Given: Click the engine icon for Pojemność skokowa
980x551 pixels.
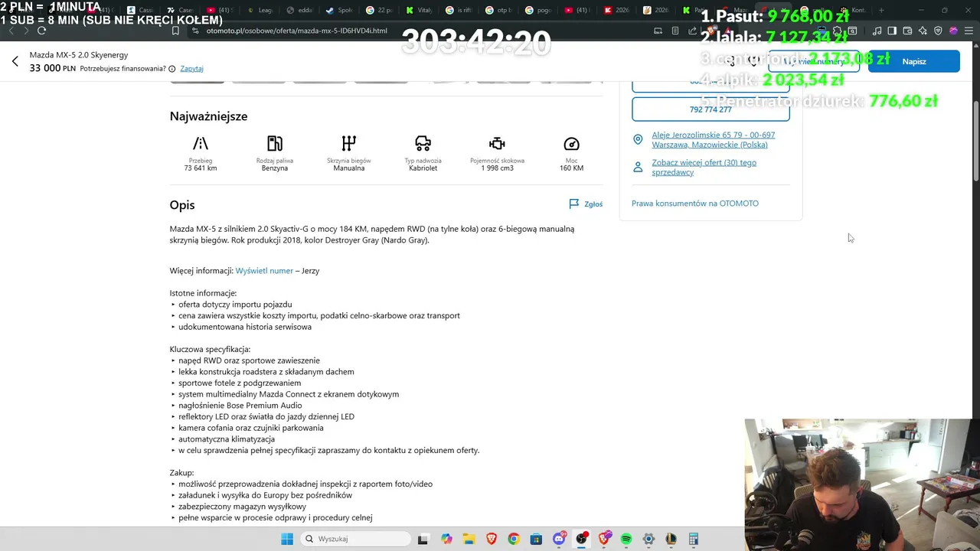Looking at the screenshot, I should click(x=497, y=143).
